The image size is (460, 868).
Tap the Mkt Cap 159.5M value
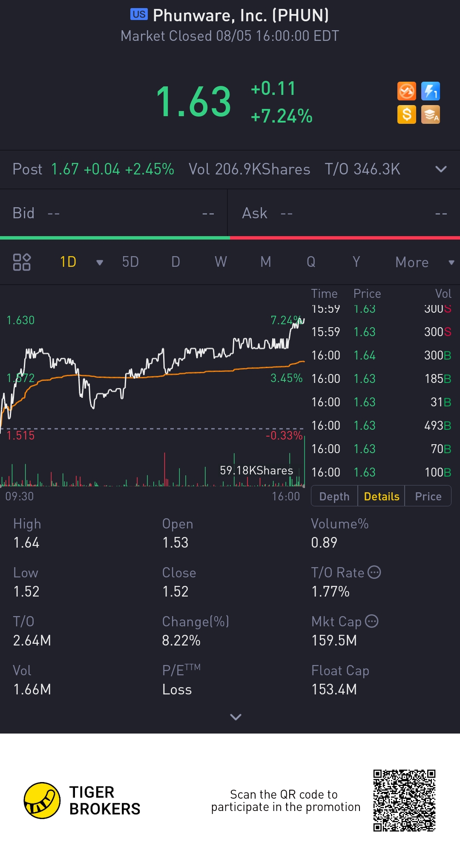334,640
